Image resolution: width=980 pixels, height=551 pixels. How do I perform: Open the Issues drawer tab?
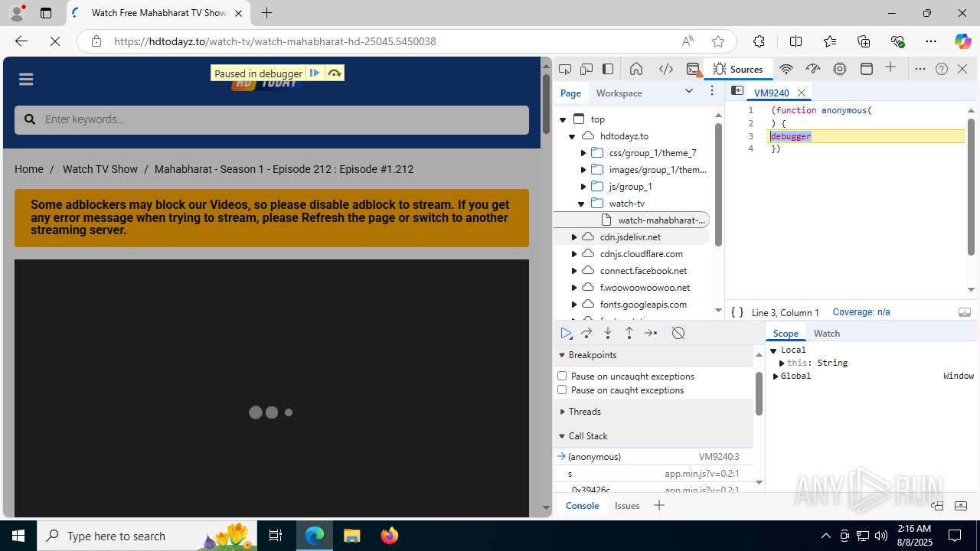coord(627,505)
